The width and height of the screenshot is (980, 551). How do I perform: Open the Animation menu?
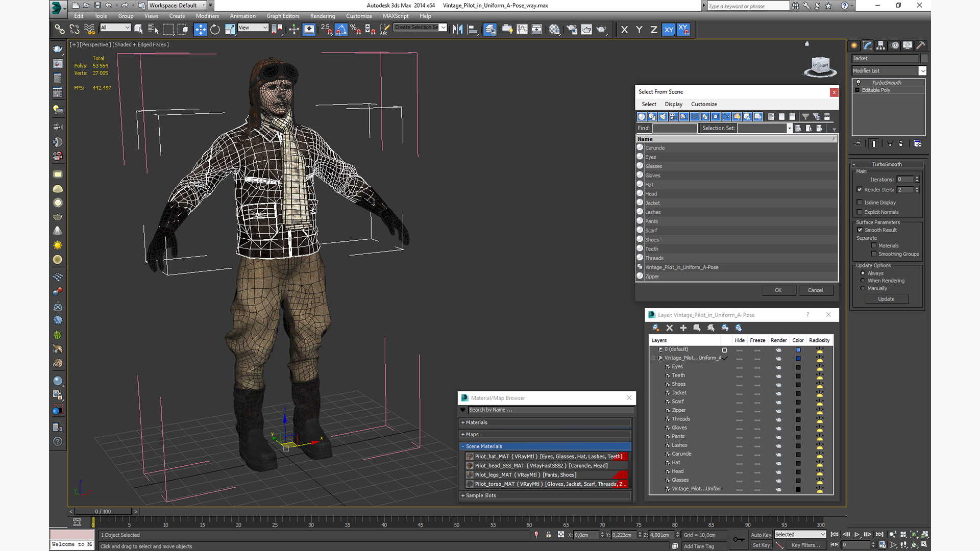point(242,16)
